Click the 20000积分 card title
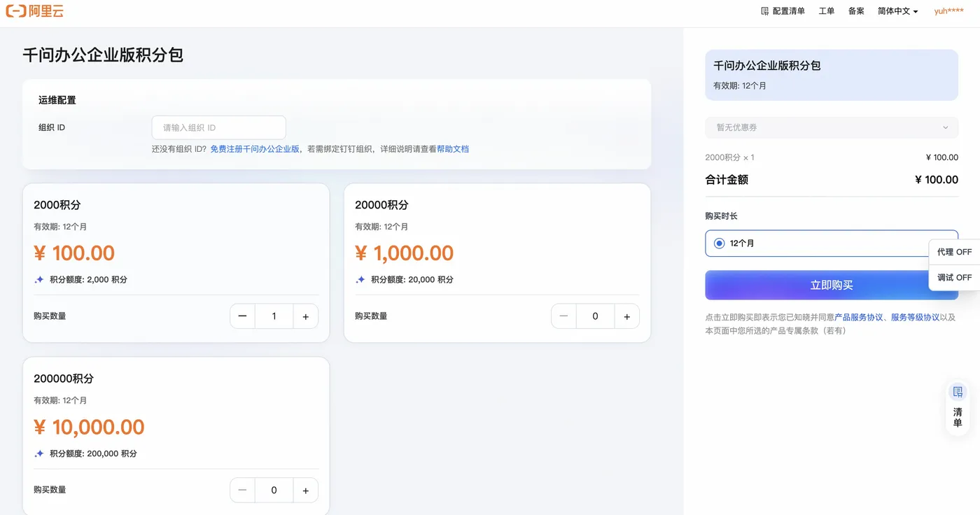Screen dimensions: 980x515 pos(381,205)
